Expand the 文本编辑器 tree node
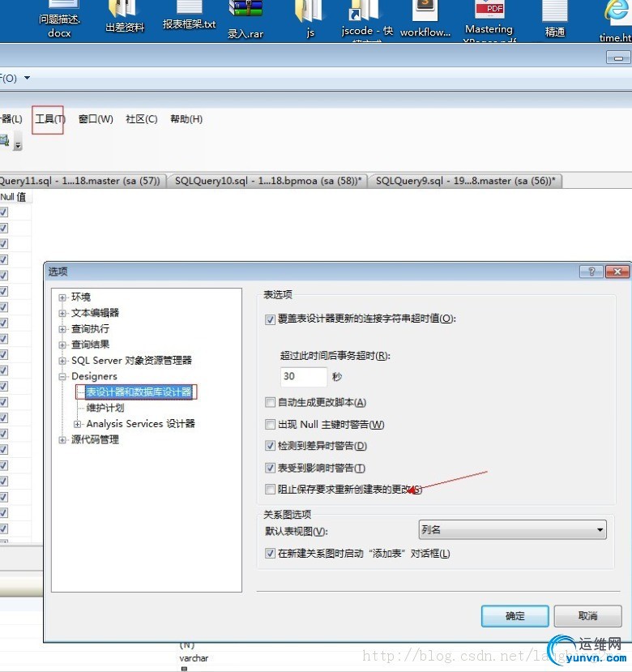Image resolution: width=632 pixels, height=672 pixels. click(62, 313)
